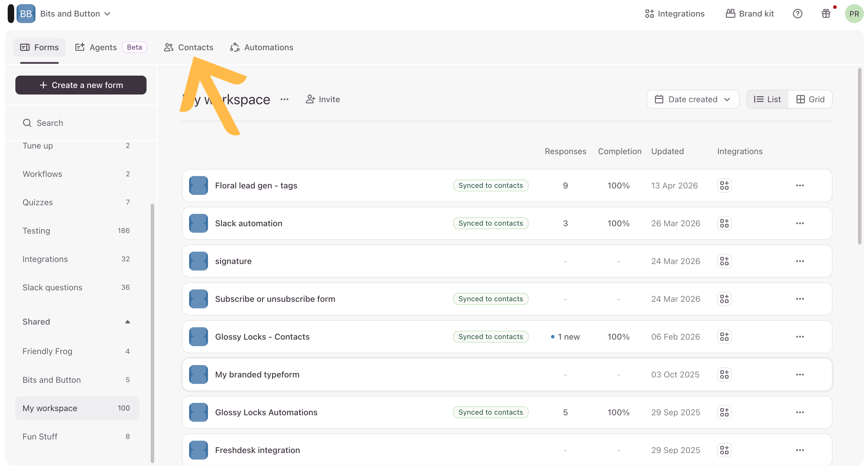The image size is (868, 469).
Task: Open My workspace three-dot options
Action: (x=285, y=100)
